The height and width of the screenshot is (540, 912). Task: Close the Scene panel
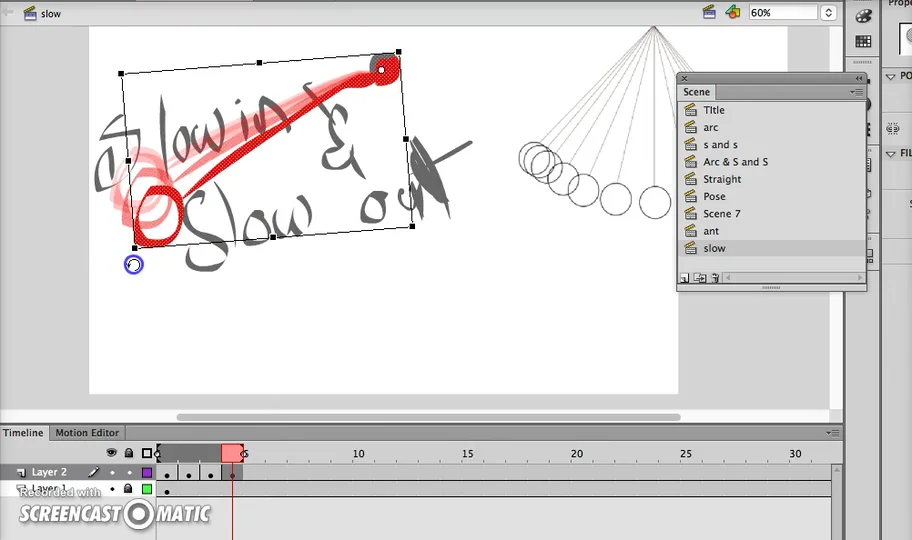[685, 78]
